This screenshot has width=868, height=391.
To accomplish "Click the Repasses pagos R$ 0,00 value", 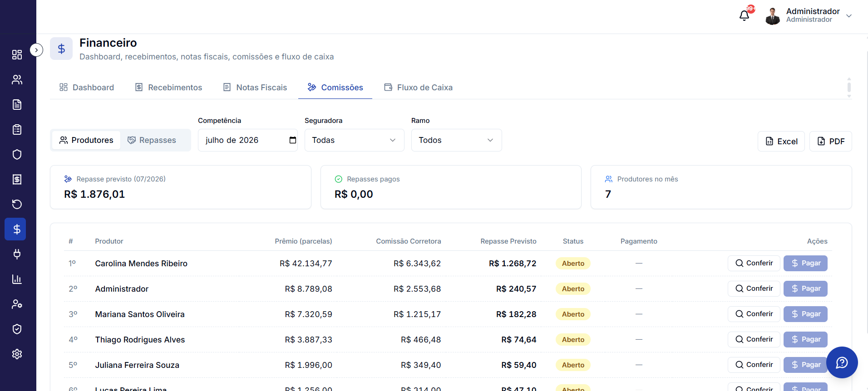I will pyautogui.click(x=354, y=194).
